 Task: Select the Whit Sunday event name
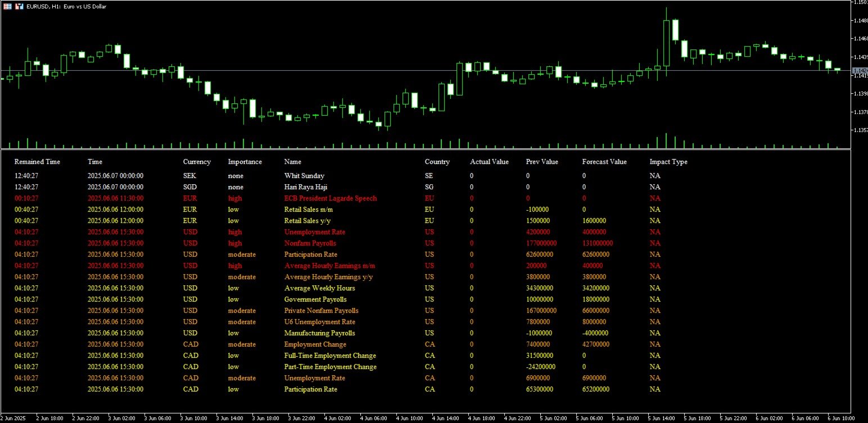[x=304, y=176]
